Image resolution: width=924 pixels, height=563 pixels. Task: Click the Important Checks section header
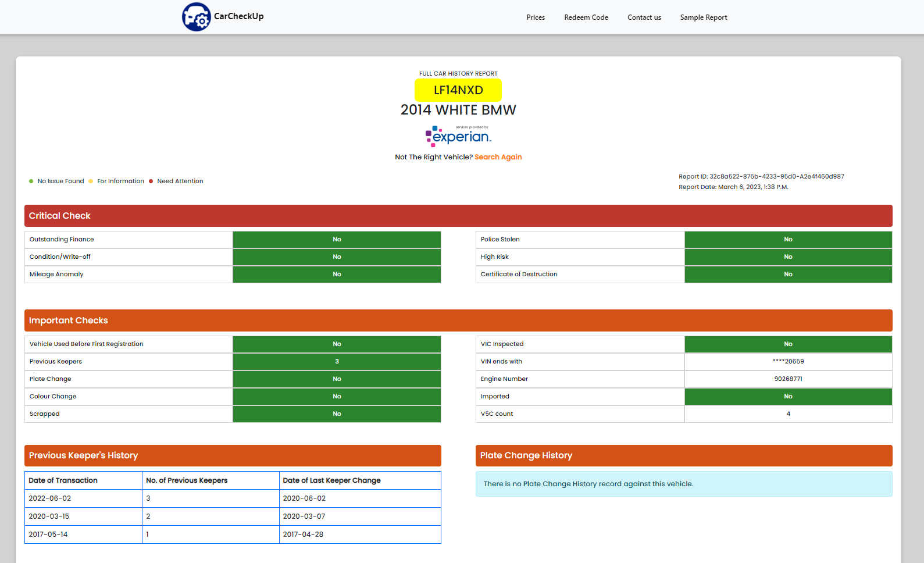(x=458, y=320)
